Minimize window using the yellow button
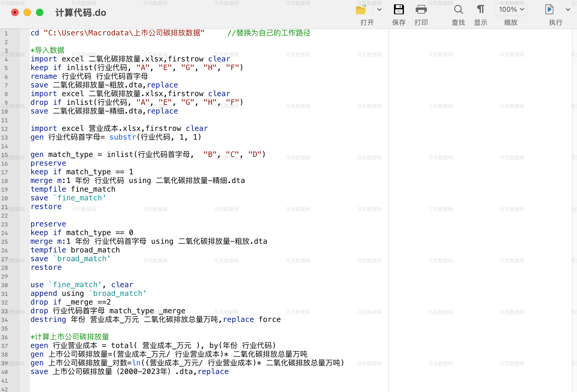The width and height of the screenshot is (577, 392). (x=27, y=12)
